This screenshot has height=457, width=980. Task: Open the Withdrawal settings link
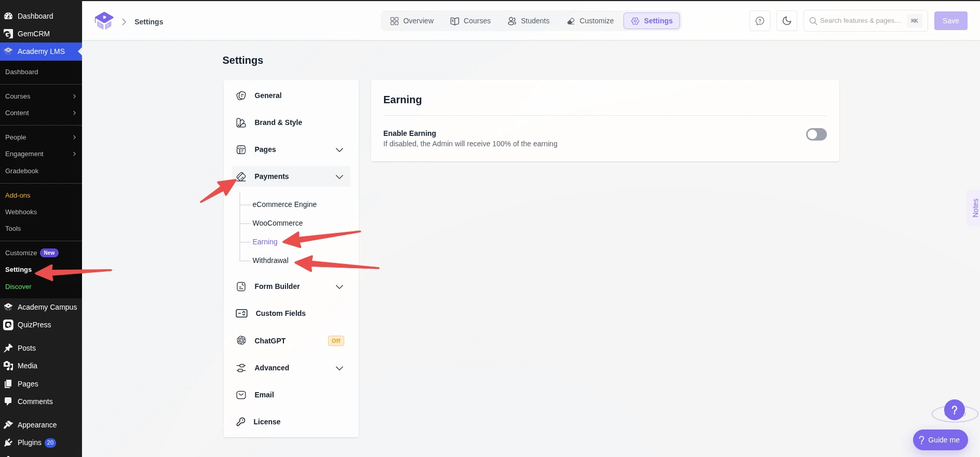coord(270,260)
